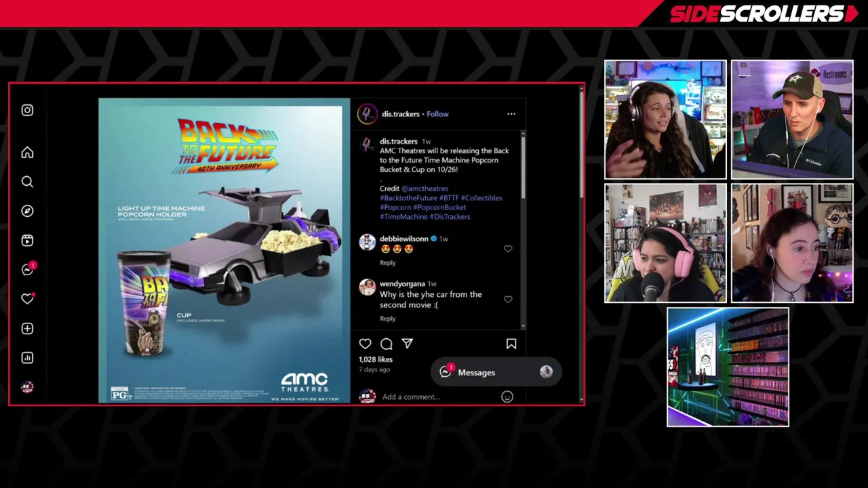Reply to wendyorgana's comment
The width and height of the screenshot is (868, 488).
pyautogui.click(x=387, y=319)
